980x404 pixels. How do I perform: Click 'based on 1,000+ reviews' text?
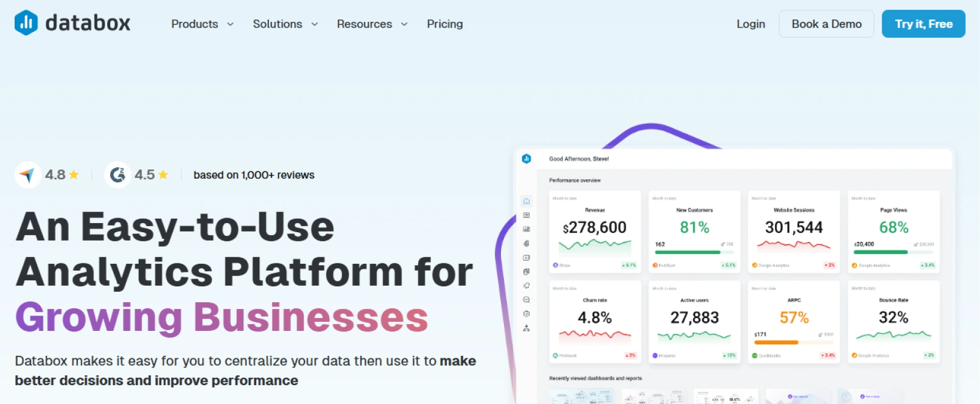click(x=254, y=175)
